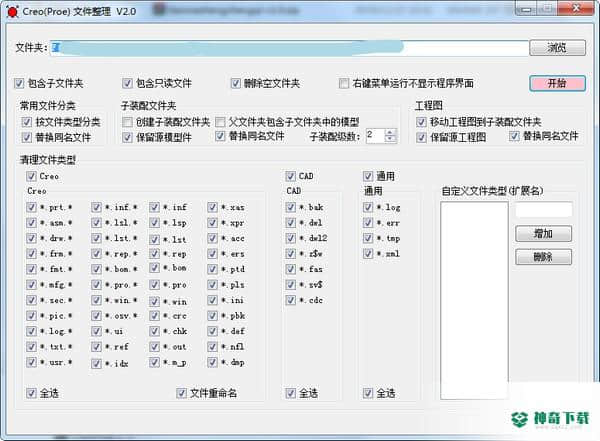Screen dimensions: 600x441
Task: Uncheck the *.dmp file type
Action: [212, 362]
